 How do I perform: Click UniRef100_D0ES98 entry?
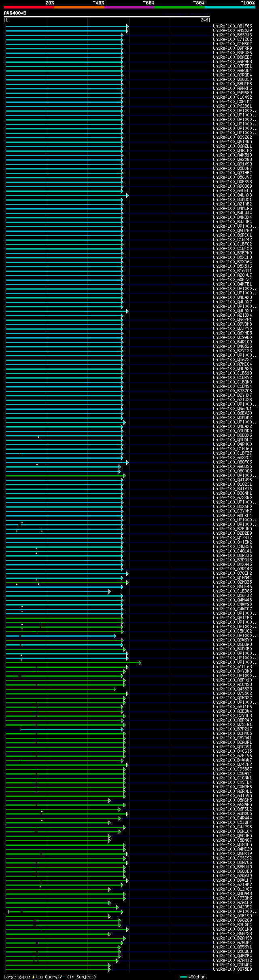232,182
